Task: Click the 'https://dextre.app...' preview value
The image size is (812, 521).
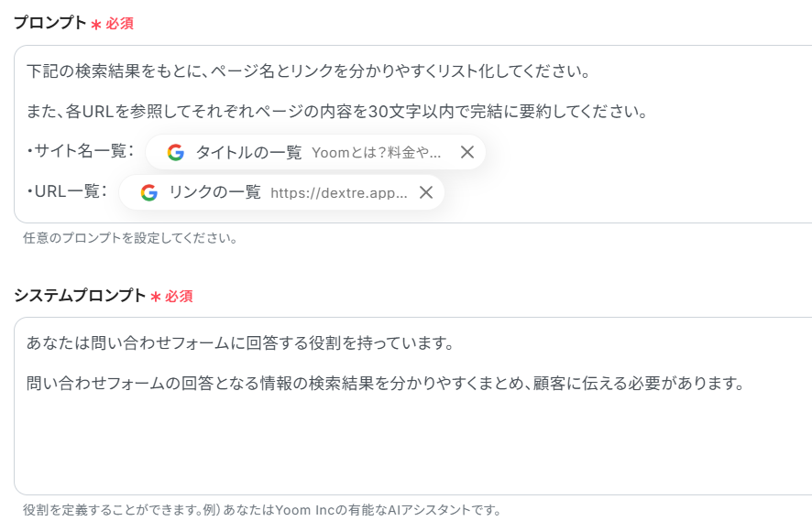Action: (x=338, y=192)
